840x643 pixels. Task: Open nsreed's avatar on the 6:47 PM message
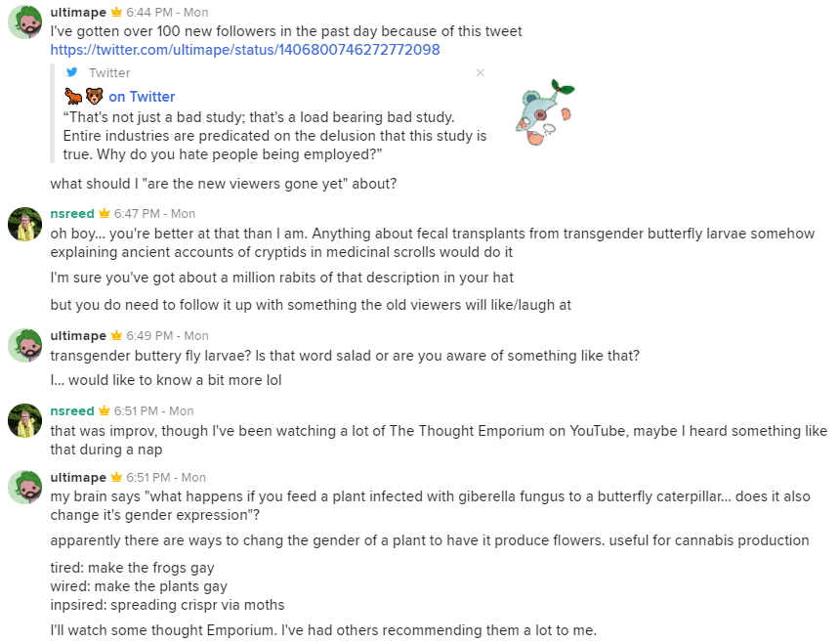click(24, 224)
